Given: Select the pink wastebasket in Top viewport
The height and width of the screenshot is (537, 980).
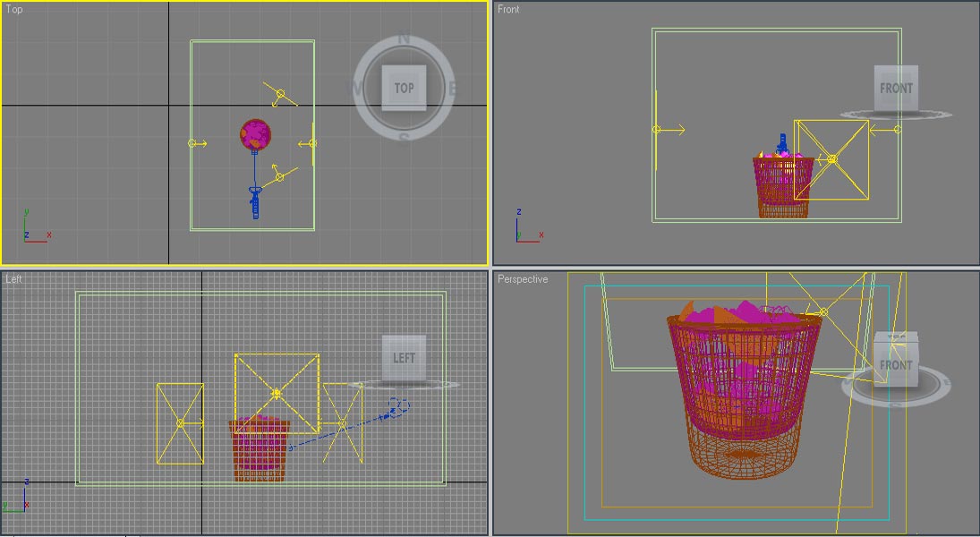Looking at the screenshot, I should [x=255, y=134].
